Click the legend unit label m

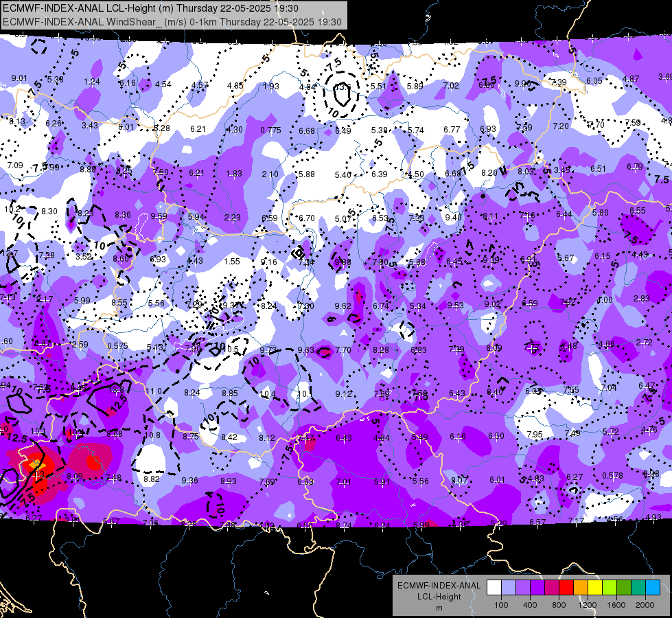(439, 608)
